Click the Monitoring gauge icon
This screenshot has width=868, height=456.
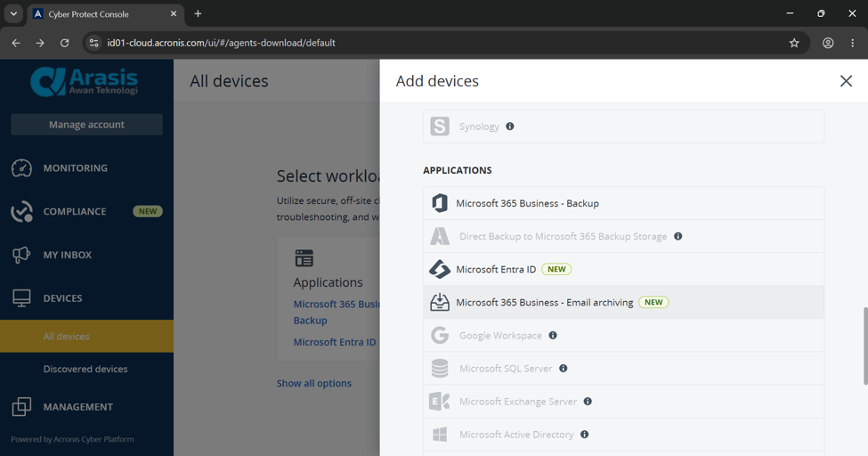pyautogui.click(x=21, y=168)
